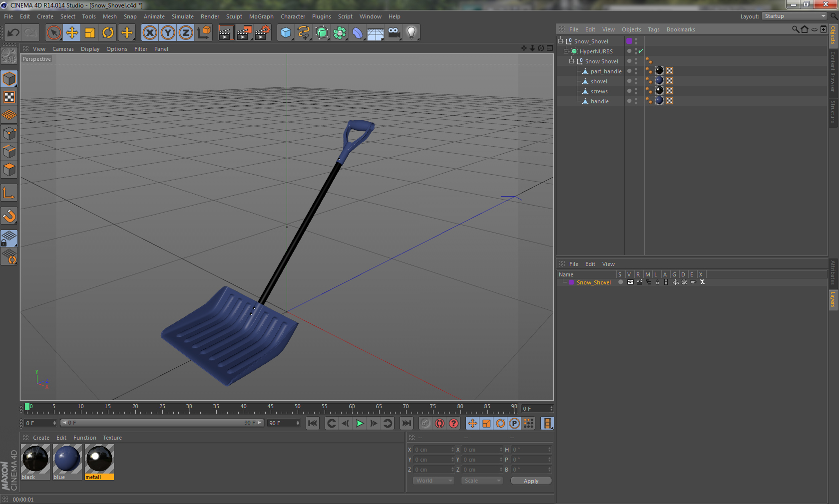This screenshot has height=504, width=839.
Task: Open Object Manager Tags menu
Action: point(654,29)
